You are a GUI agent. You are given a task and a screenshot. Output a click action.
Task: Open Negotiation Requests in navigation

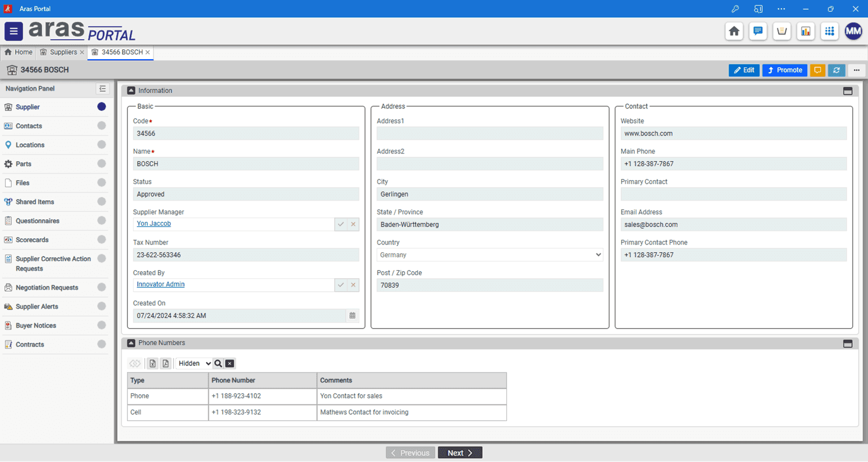[47, 287]
